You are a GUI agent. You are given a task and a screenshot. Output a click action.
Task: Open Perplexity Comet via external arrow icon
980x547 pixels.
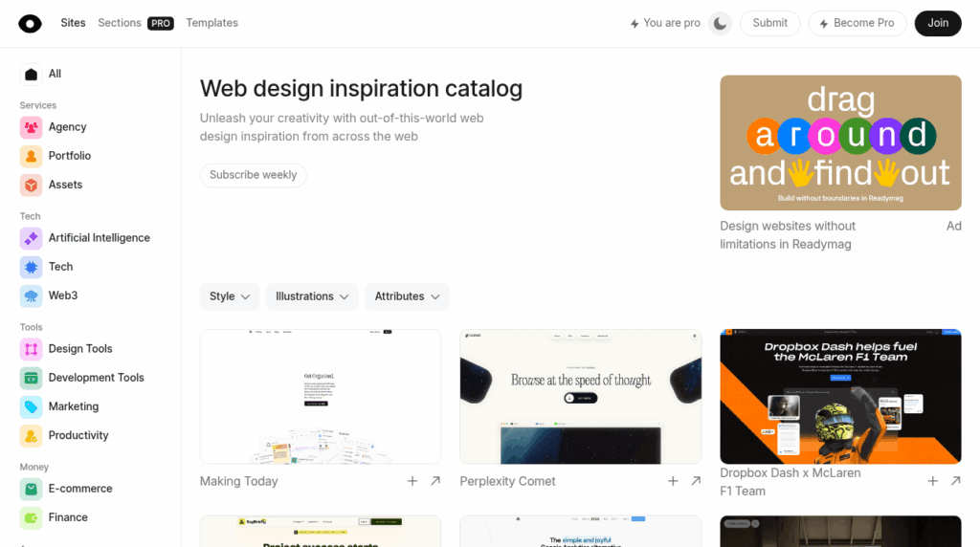click(x=696, y=481)
